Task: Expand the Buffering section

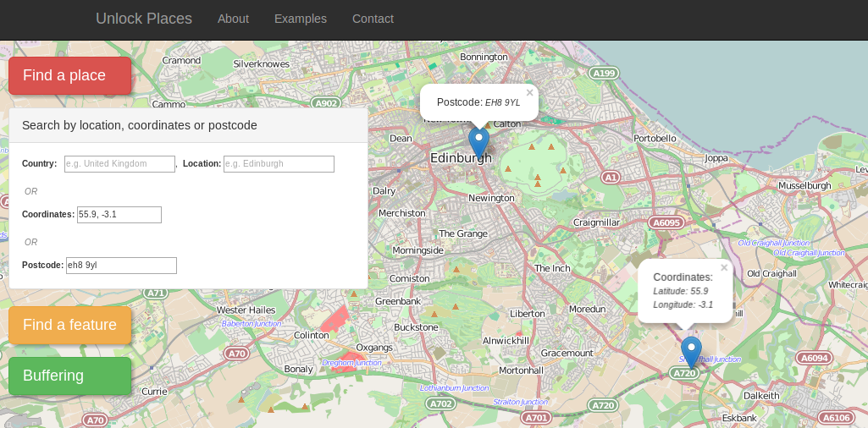Action: 69,376
